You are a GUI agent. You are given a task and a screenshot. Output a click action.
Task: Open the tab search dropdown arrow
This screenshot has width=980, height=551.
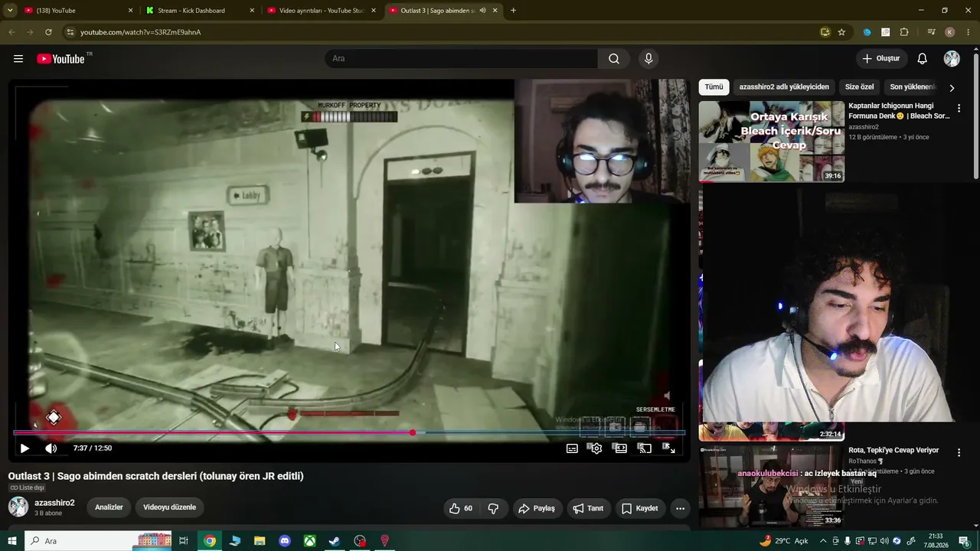[x=10, y=11]
